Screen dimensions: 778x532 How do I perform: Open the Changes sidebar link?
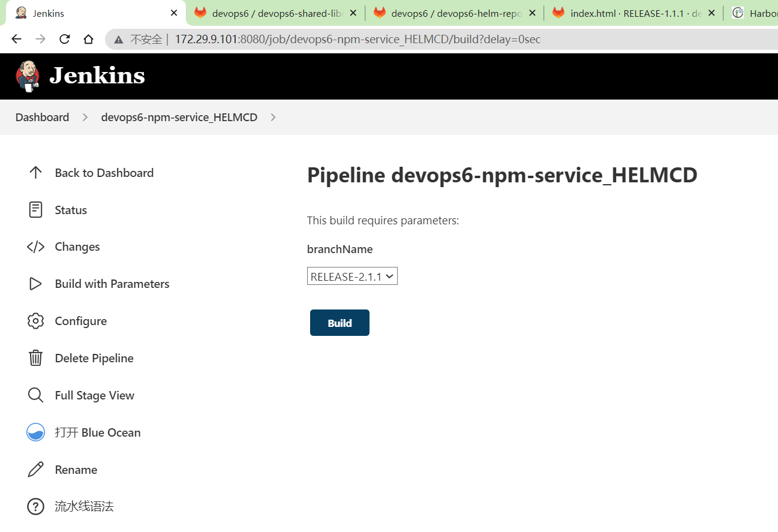(77, 247)
